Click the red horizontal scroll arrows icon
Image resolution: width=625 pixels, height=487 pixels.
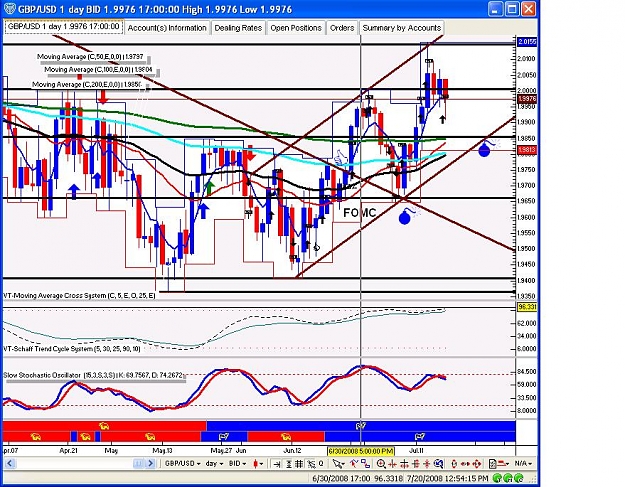click(x=465, y=464)
